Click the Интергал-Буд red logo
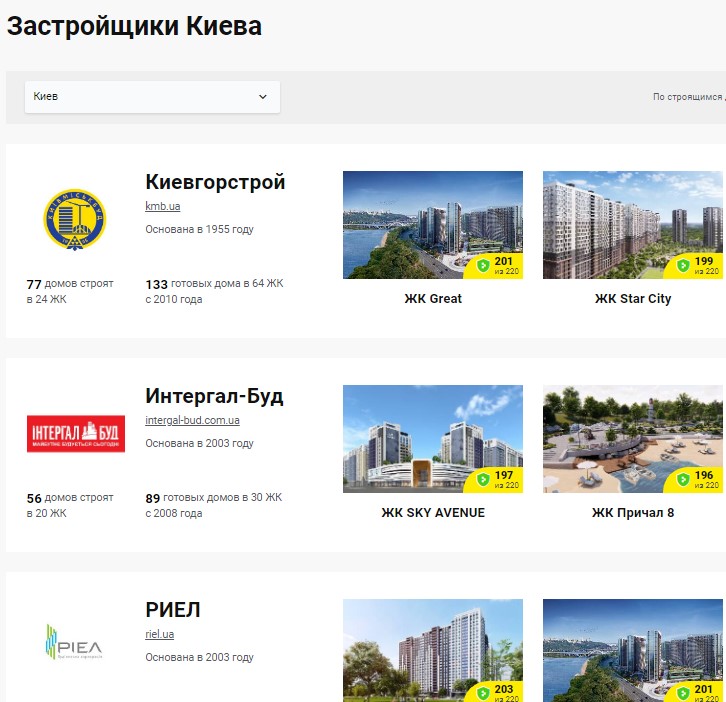 click(75, 433)
